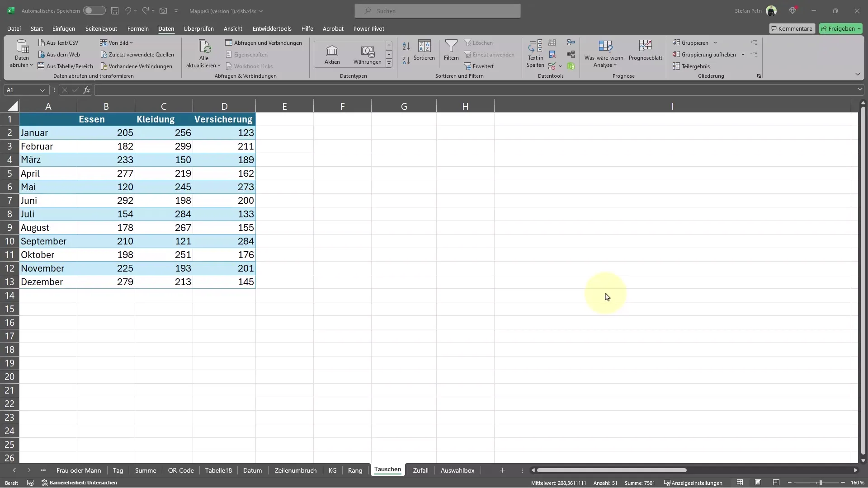868x488 pixels.
Task: Expand the Datentypen gallery
Action: pyautogui.click(x=389, y=63)
